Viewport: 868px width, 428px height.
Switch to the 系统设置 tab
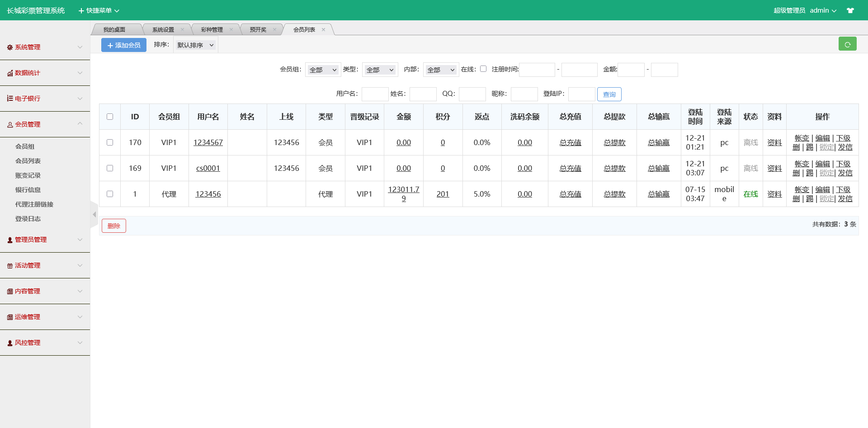click(x=163, y=29)
